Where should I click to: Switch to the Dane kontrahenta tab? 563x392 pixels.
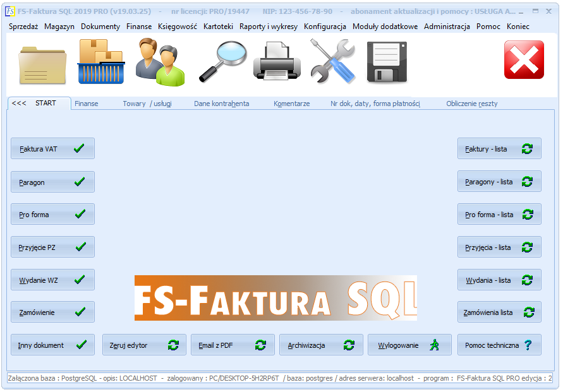coord(222,104)
